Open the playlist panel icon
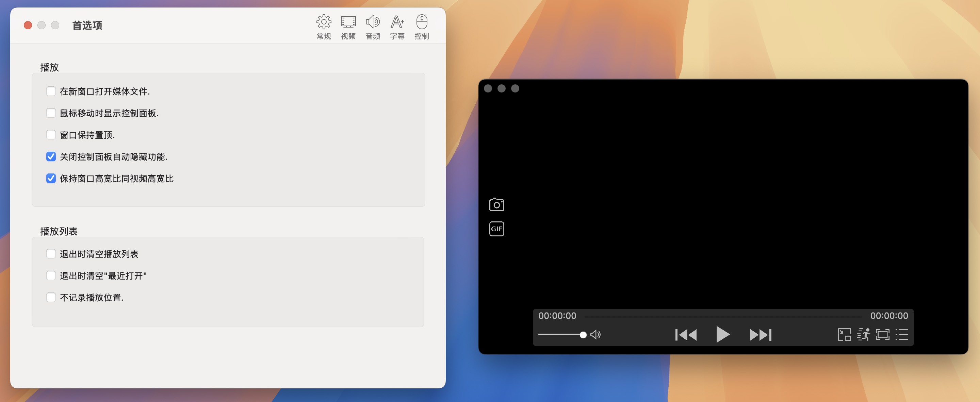This screenshot has height=402, width=980. coord(902,335)
